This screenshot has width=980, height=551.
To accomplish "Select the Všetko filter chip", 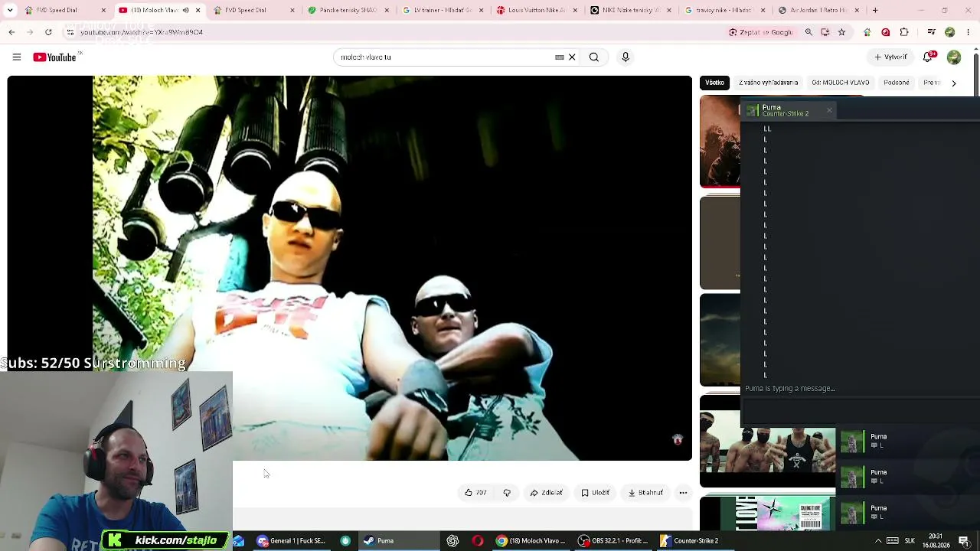I will tap(714, 83).
